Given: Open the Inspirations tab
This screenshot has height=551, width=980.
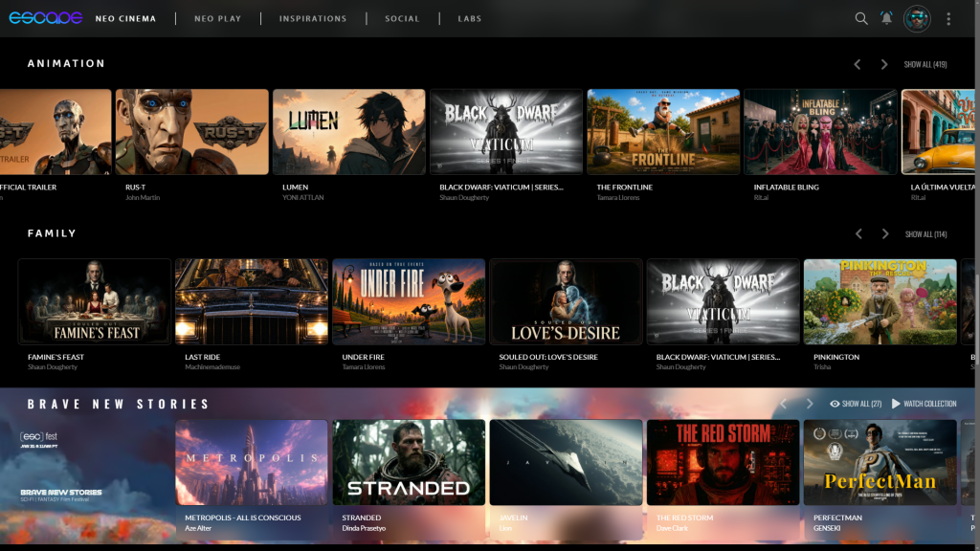Looking at the screenshot, I should [x=313, y=19].
